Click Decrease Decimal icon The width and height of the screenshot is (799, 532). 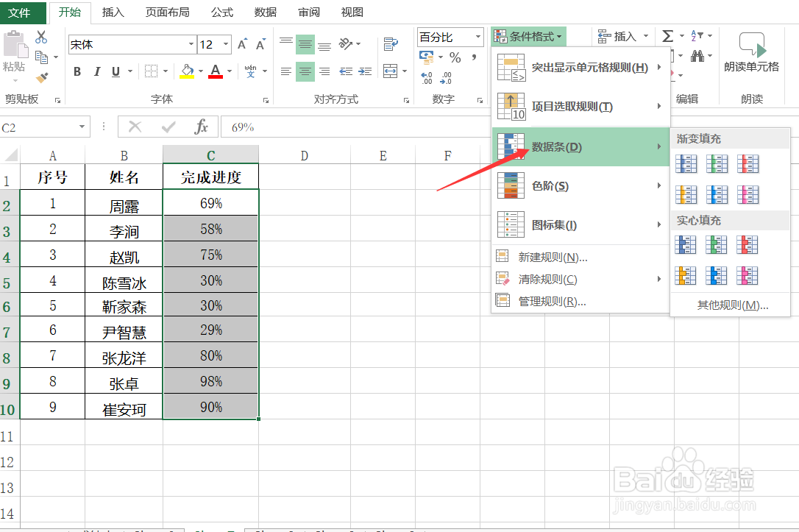pos(446,78)
